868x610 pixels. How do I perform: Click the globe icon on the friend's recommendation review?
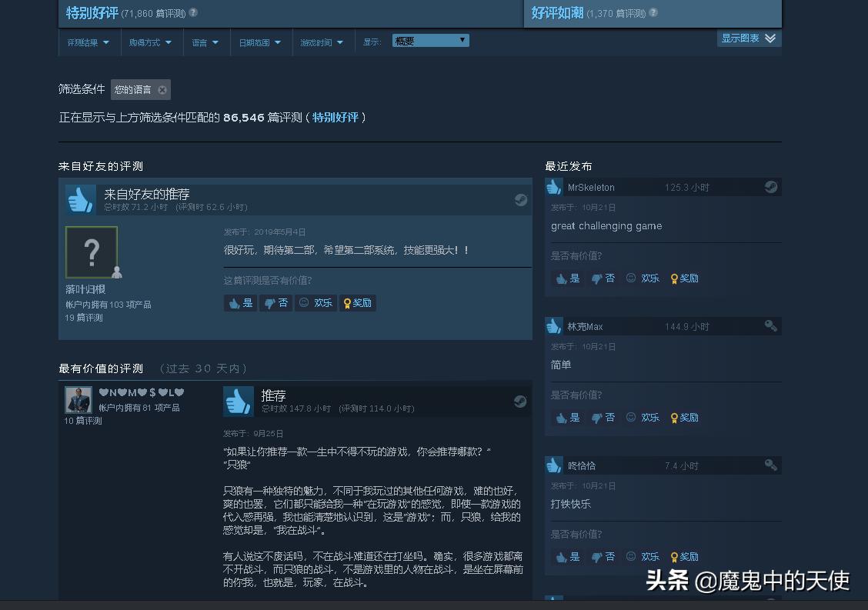[x=521, y=199]
